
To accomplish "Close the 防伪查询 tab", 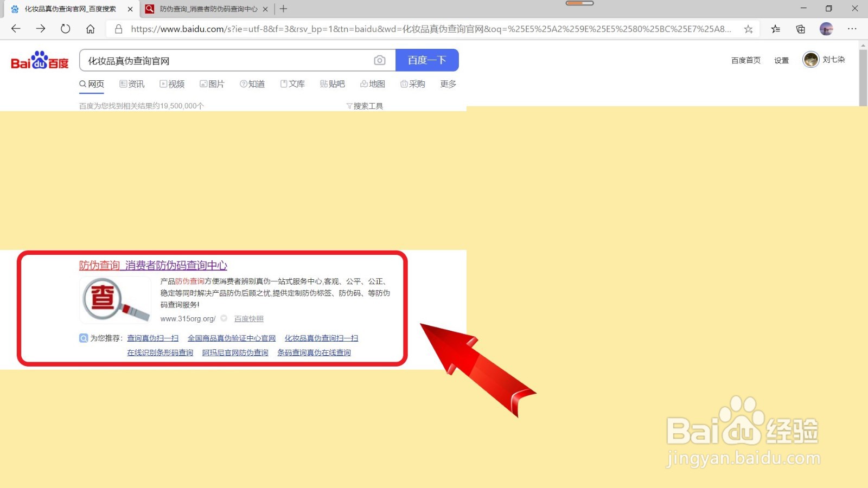I will [x=265, y=9].
